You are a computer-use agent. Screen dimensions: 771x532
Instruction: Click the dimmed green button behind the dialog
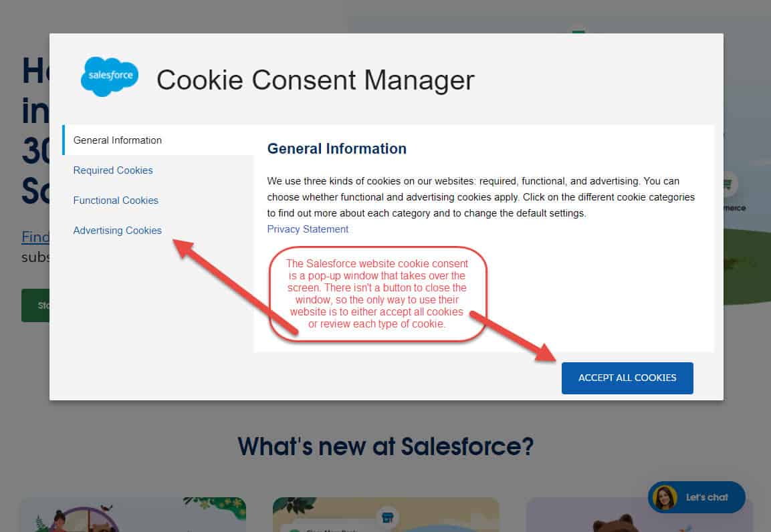click(35, 305)
